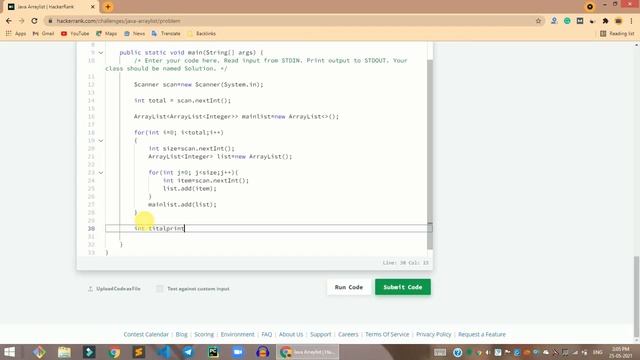Click the browser forward arrow
Viewport: 640px width, 360px height.
pyautogui.click(x=22, y=21)
